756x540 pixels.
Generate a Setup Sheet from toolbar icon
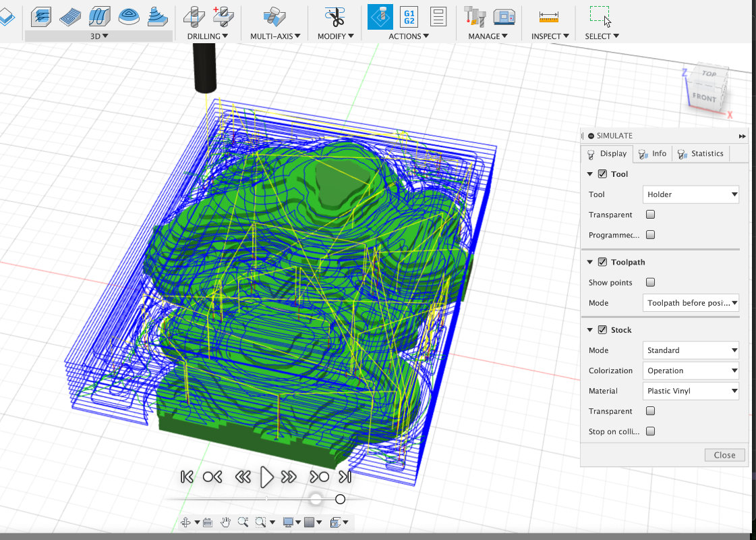(438, 17)
